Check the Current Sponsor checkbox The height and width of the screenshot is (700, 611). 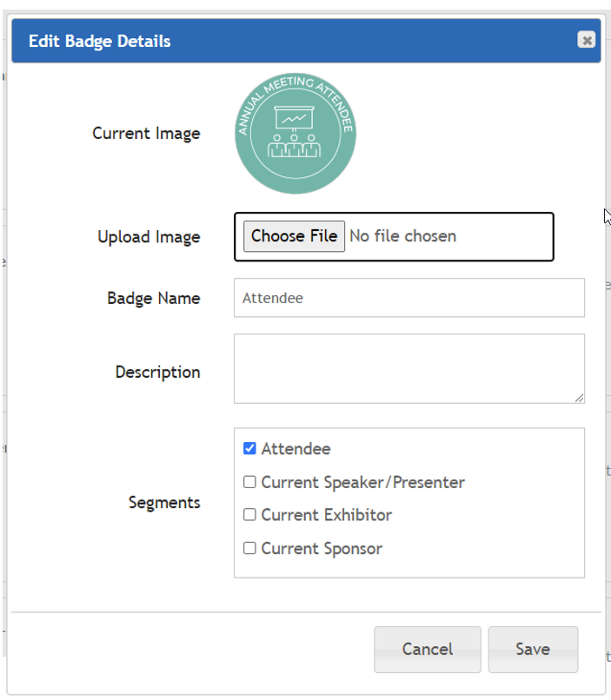(x=249, y=548)
